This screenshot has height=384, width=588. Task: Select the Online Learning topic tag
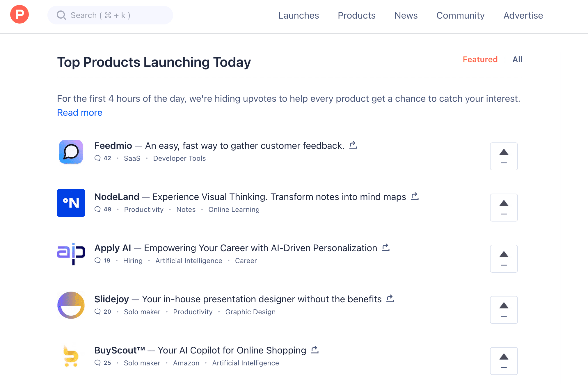(x=234, y=210)
